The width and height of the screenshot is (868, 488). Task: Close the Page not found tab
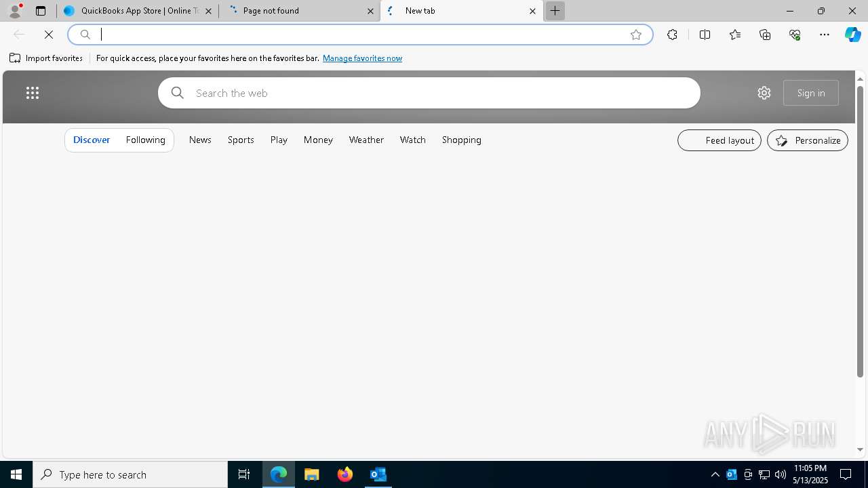click(x=370, y=11)
